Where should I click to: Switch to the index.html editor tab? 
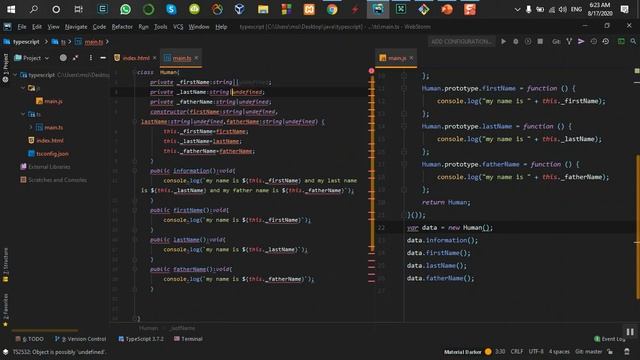[132, 58]
